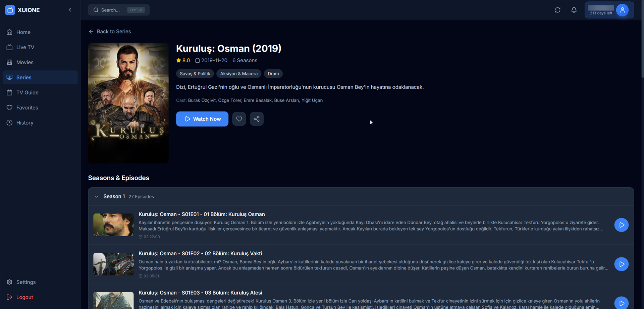Click the share icon button
Screen dimensions: 644x309
point(257,119)
